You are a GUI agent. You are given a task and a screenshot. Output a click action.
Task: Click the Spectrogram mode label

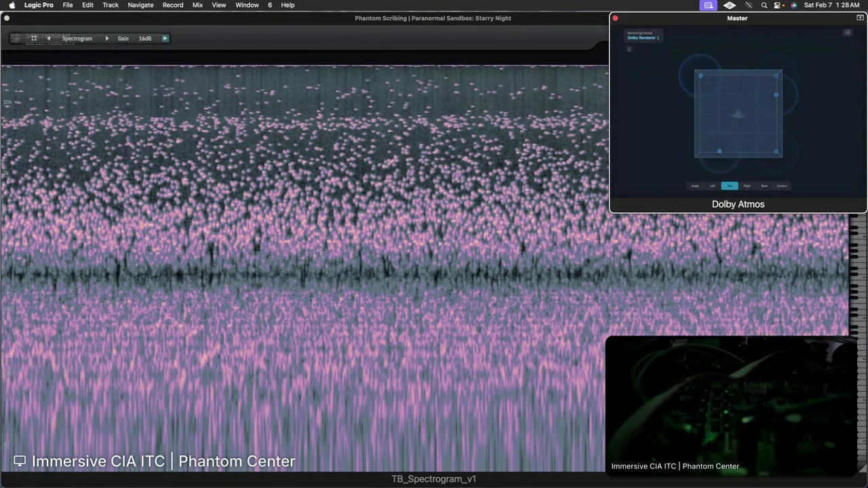point(77,39)
